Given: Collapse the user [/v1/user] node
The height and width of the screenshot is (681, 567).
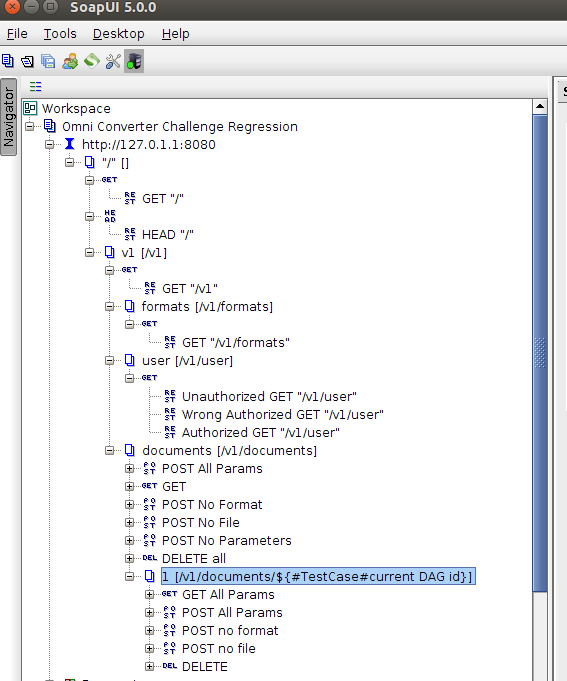Looking at the screenshot, I should point(109,360).
